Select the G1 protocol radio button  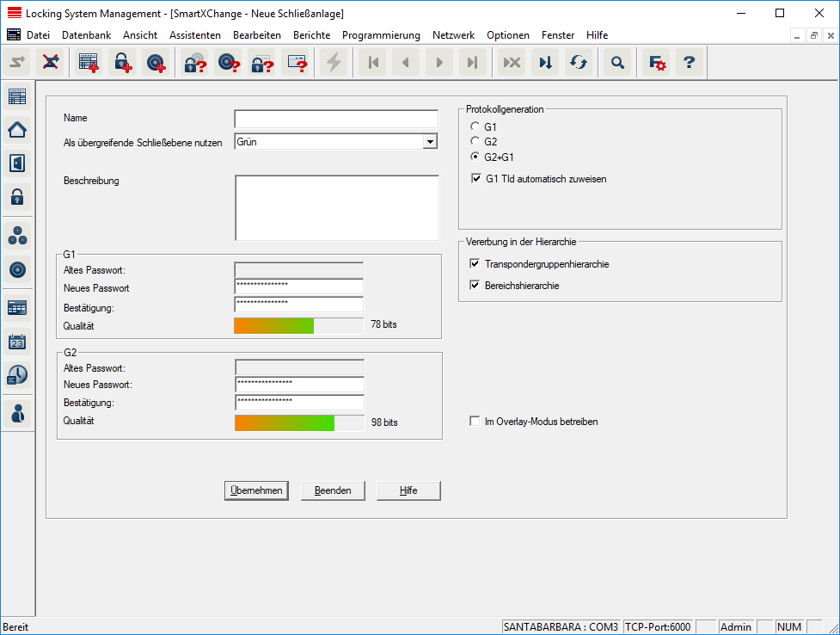pos(475,126)
